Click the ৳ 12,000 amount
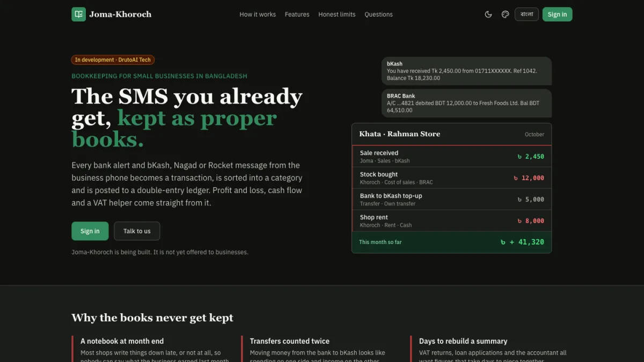The image size is (644, 362). coord(528,178)
